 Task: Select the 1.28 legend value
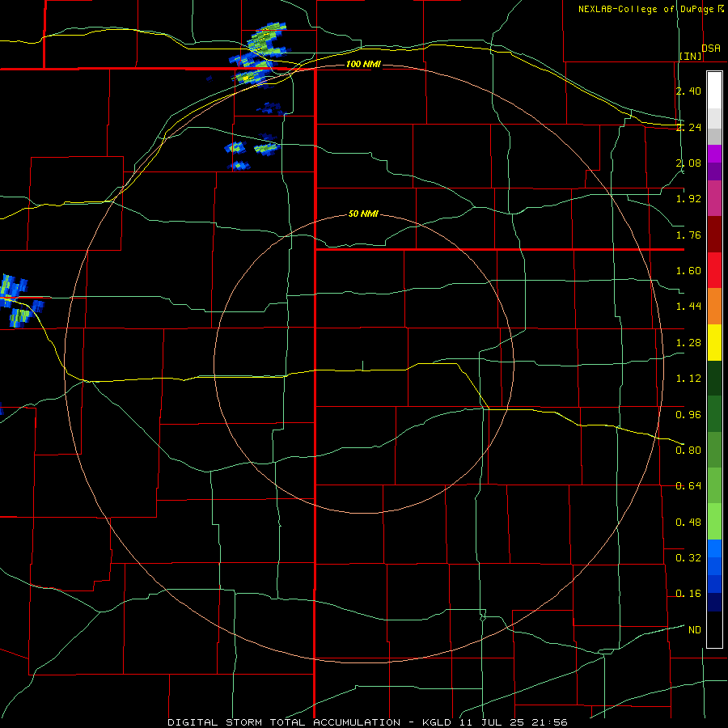pyautogui.click(x=688, y=343)
